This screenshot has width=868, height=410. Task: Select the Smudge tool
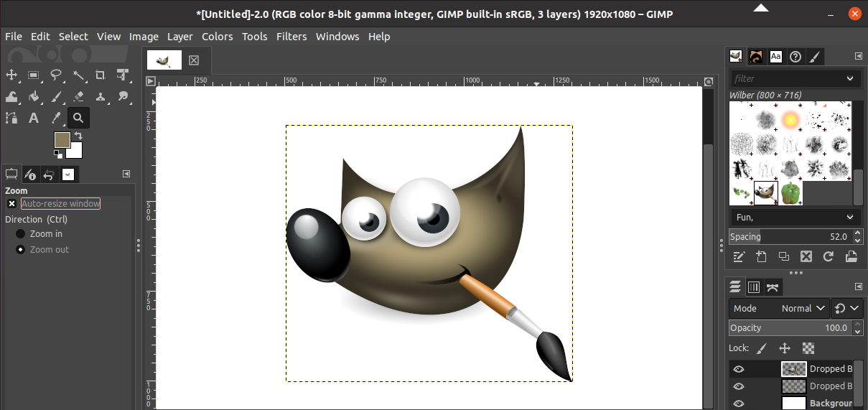click(123, 96)
